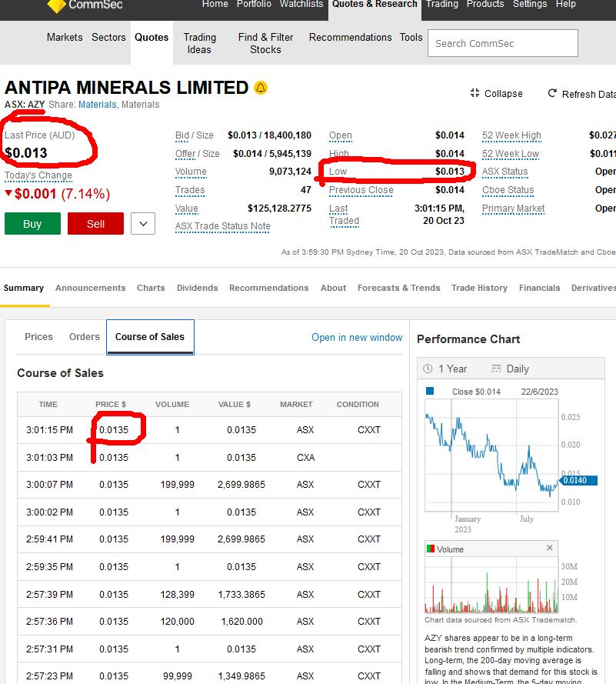Switch to Forecasts & Trends tab

399,288
